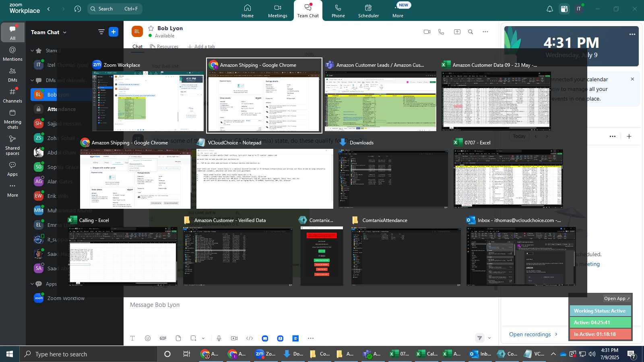This screenshot has height=362, width=644.
Task: Open Apps in the left sidebar
Action: 13,169
